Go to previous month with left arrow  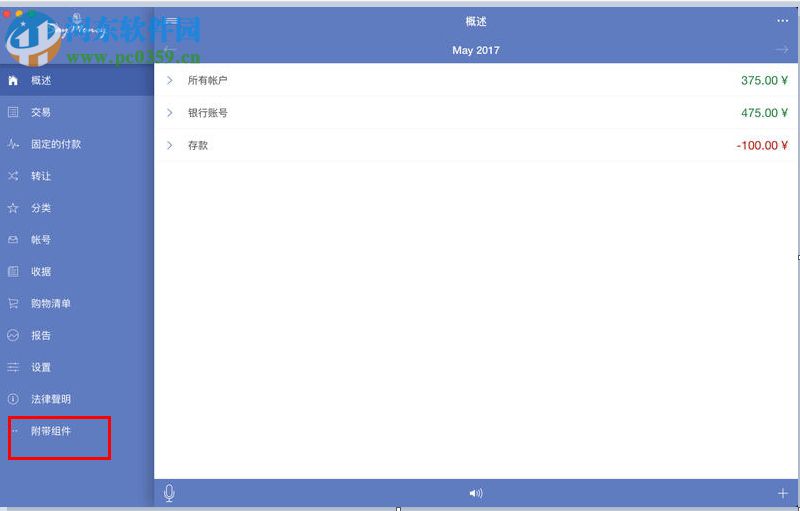(x=170, y=50)
